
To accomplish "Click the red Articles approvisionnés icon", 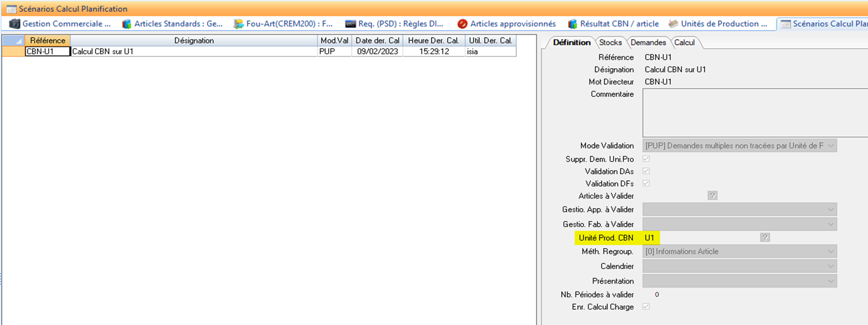I will coord(462,24).
